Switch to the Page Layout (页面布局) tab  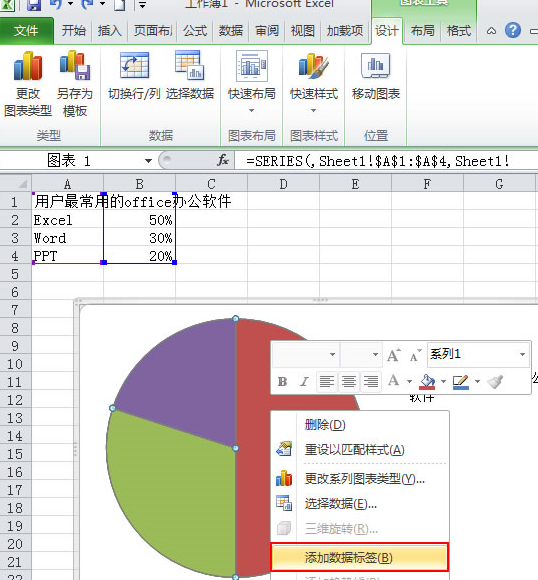[x=152, y=31]
